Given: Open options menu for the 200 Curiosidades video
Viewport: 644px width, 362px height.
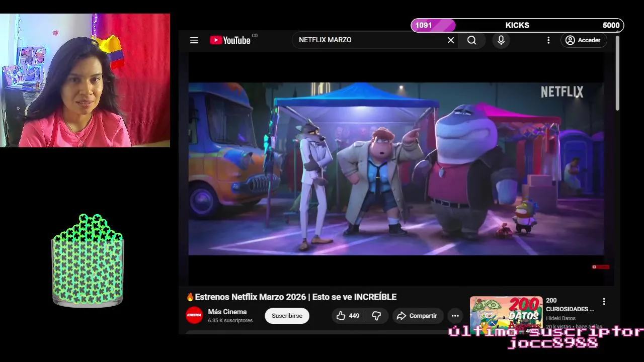Looking at the screenshot, I should [604, 302].
